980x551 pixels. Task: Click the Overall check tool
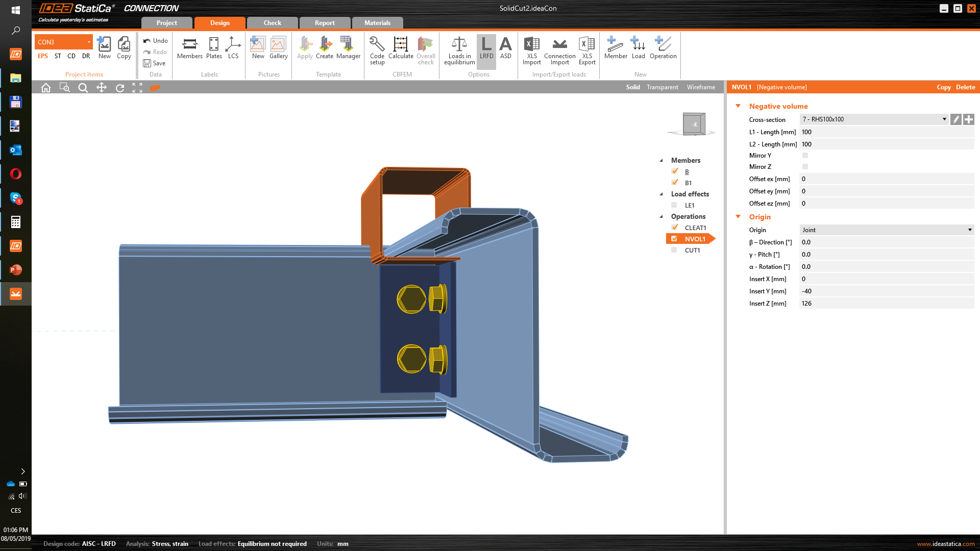425,50
